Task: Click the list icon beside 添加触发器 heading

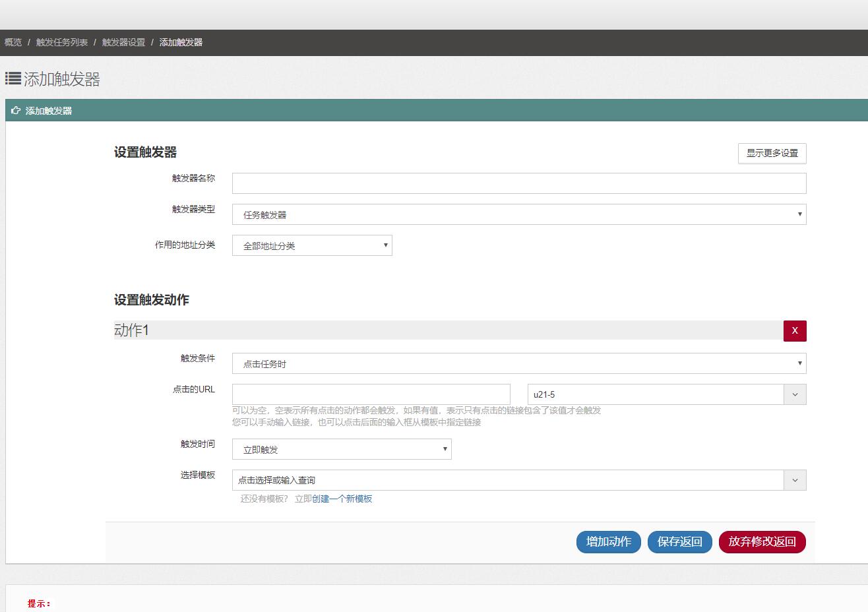Action: click(x=13, y=78)
